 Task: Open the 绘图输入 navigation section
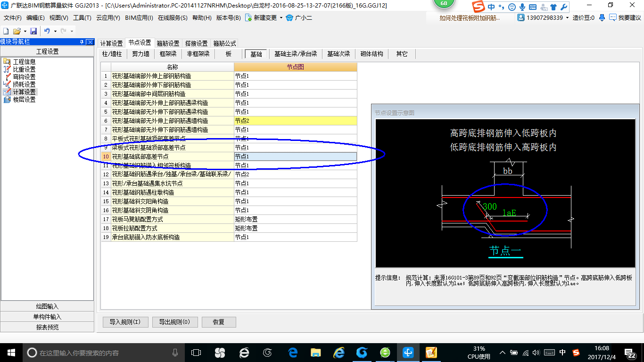coord(47,306)
